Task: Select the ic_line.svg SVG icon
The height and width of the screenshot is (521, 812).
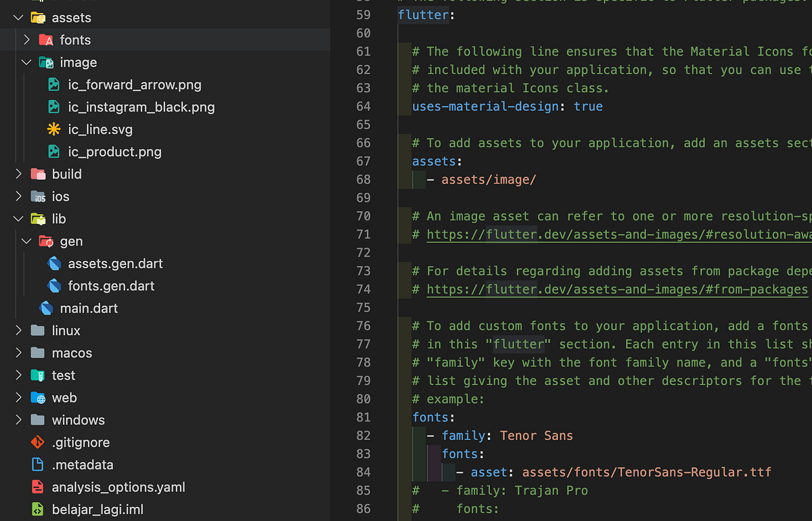Action: (53, 129)
